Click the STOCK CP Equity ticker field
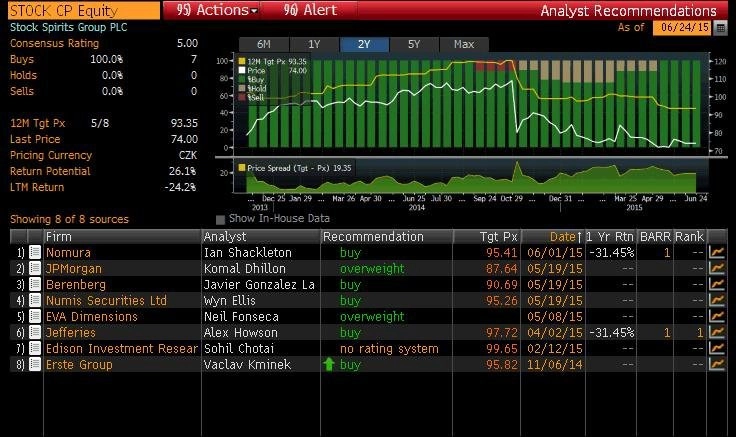Screen dimensions: 736x437 [84, 10]
